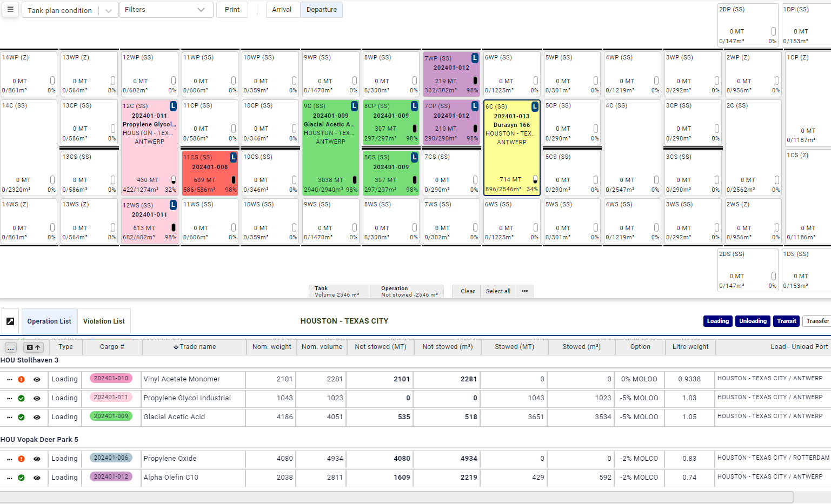
Task: Switch to the Arrival view tab
Action: (282, 10)
